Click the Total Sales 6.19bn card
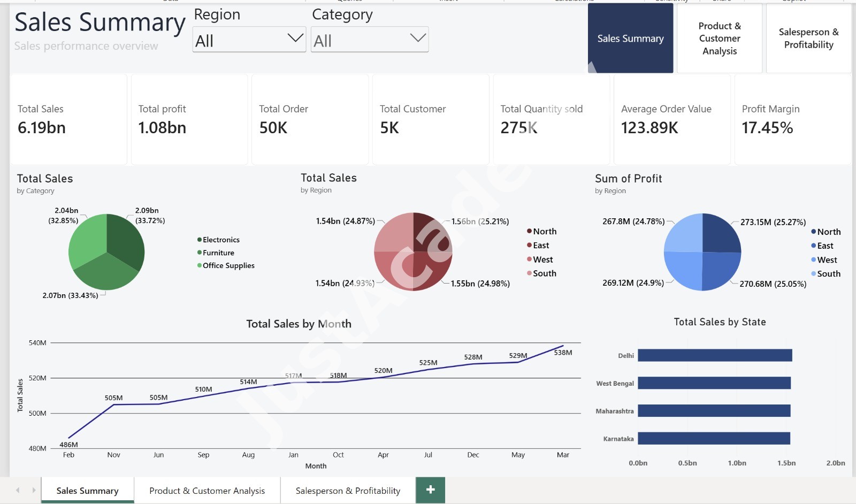This screenshot has width=856, height=504. point(68,119)
